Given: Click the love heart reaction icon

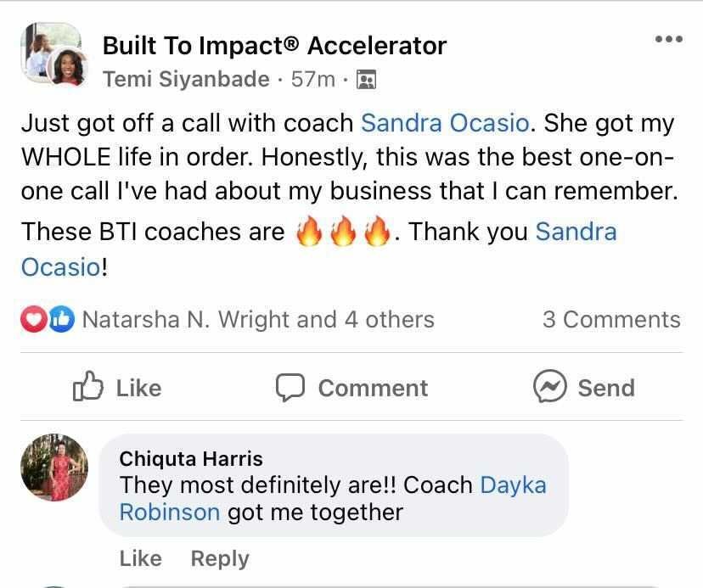Looking at the screenshot, I should [x=30, y=319].
